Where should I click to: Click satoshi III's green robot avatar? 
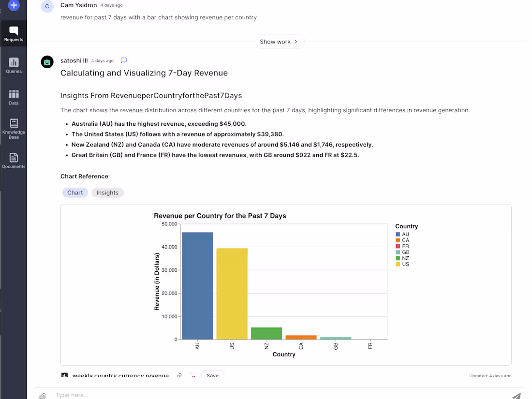(x=46, y=62)
